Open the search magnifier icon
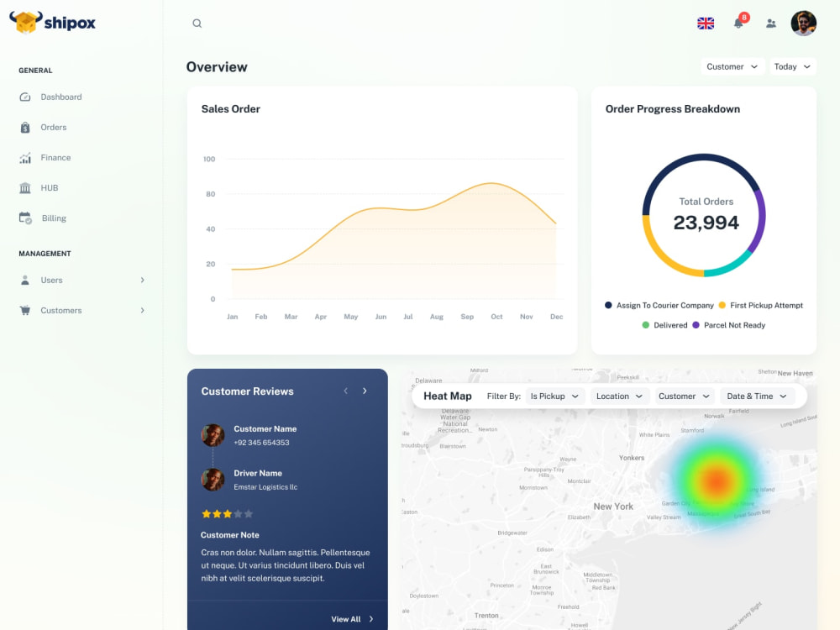This screenshot has width=840, height=630. click(197, 24)
